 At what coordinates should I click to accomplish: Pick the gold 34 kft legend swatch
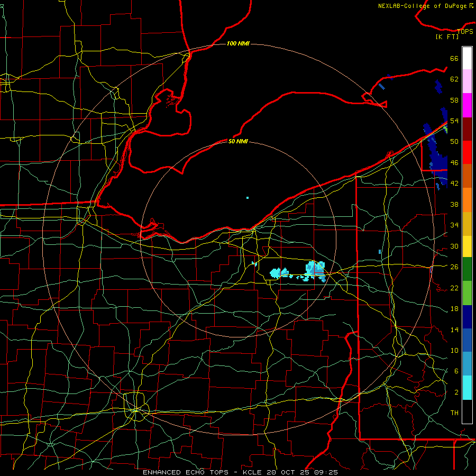coord(467,224)
